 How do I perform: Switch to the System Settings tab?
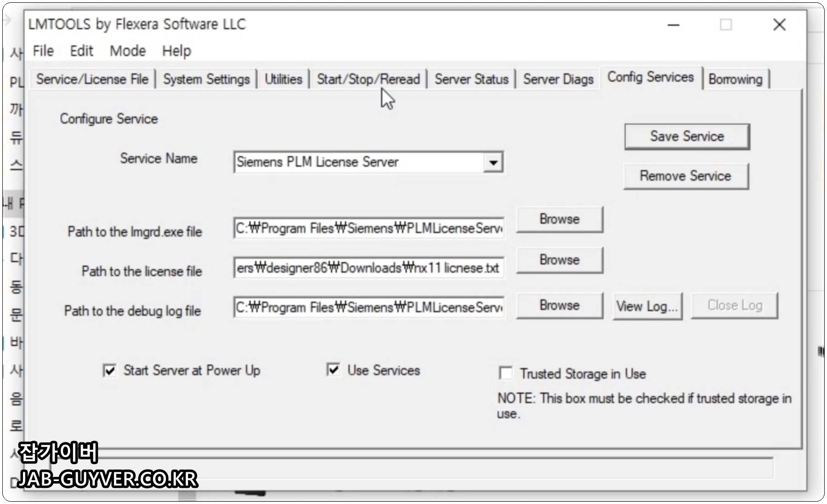pos(206,79)
